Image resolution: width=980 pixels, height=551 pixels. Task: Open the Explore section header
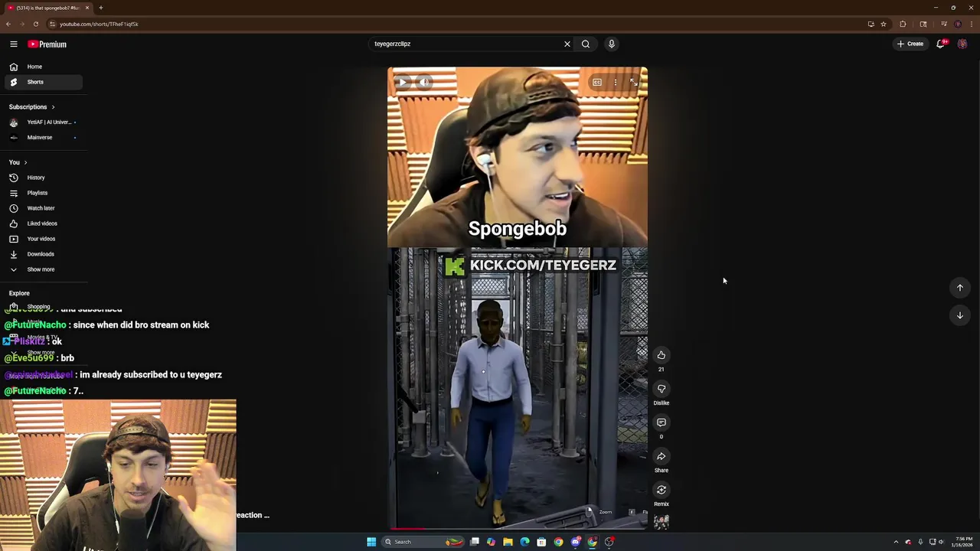(19, 293)
